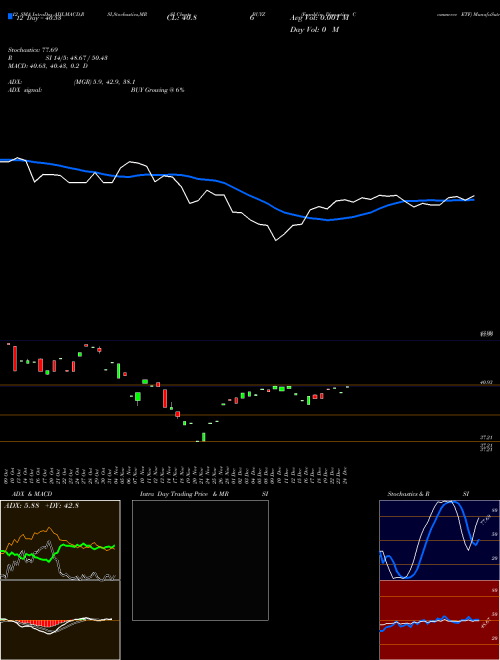Open the red RSI chart panel
The height and width of the screenshot is (660, 500).
coord(439,620)
